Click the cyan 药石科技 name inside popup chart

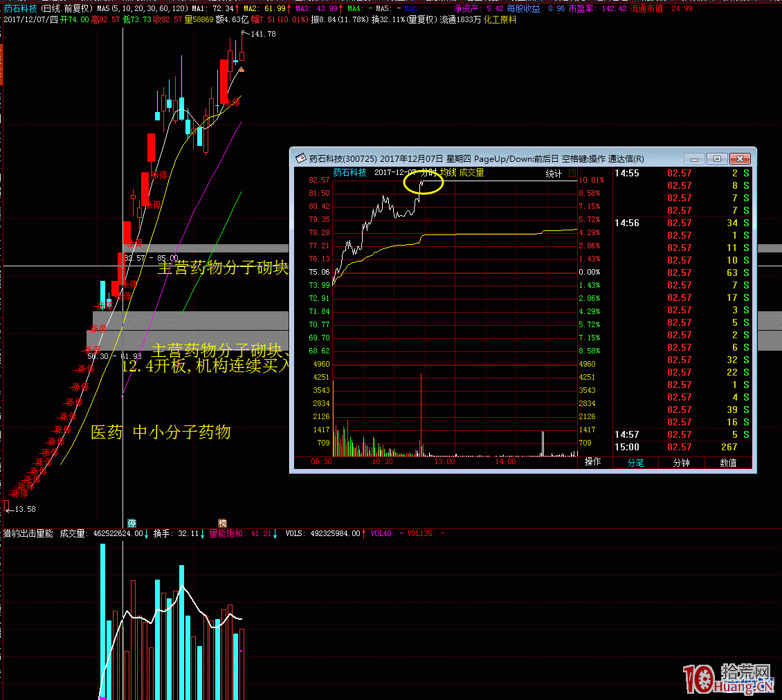[349, 172]
